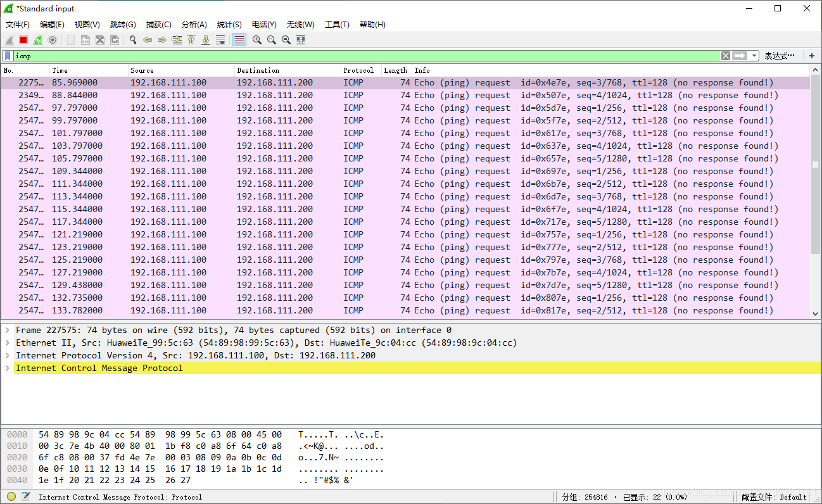Go to the first packet
822x504 pixels.
point(191,40)
